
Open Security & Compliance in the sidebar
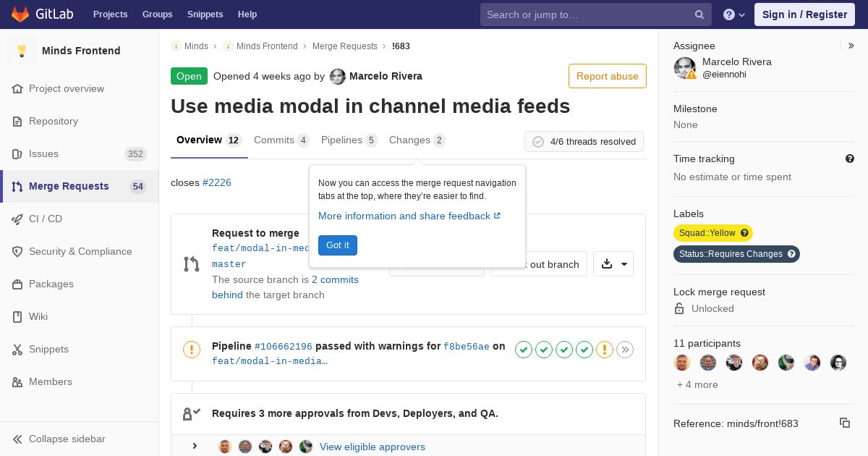(x=80, y=251)
